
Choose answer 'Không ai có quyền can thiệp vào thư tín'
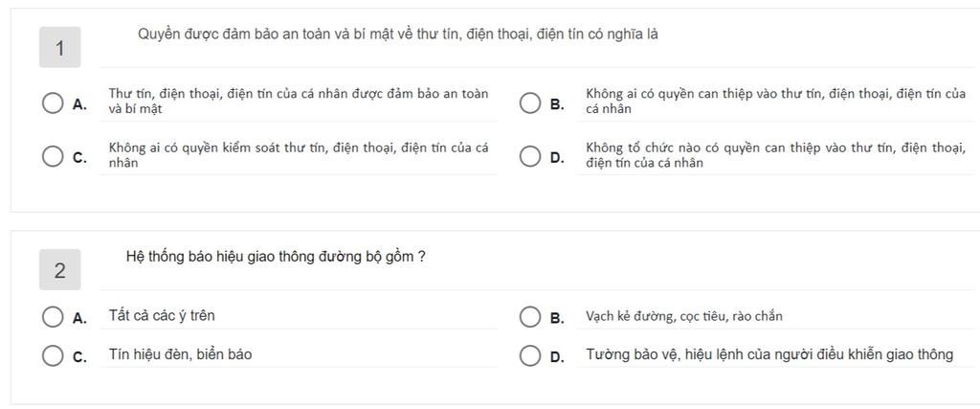tap(775, 102)
